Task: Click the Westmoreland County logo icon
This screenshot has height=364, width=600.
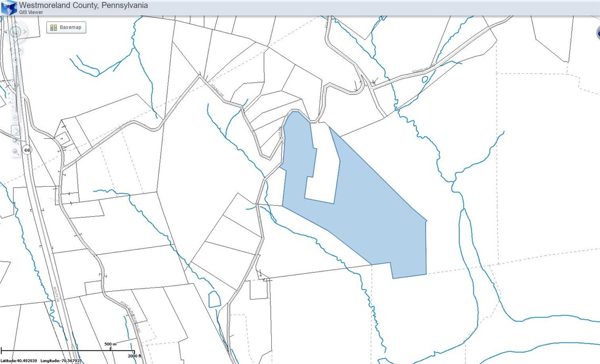Action: point(9,7)
